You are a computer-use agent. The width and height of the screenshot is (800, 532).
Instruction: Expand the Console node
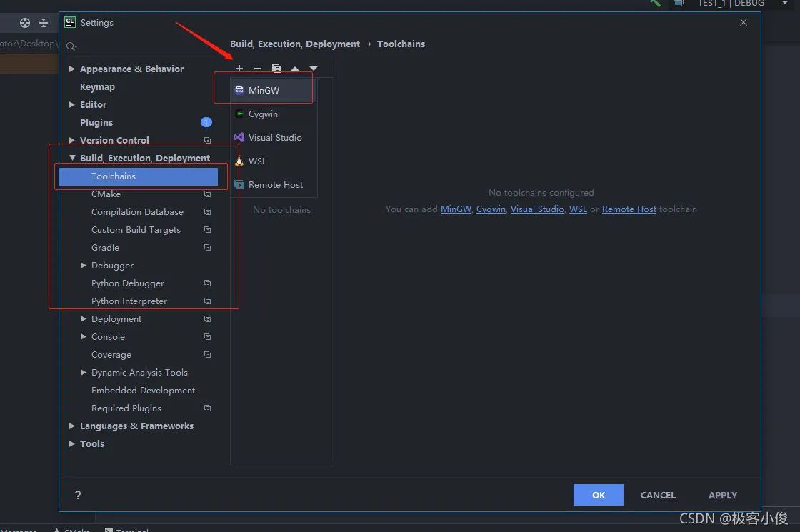click(83, 336)
